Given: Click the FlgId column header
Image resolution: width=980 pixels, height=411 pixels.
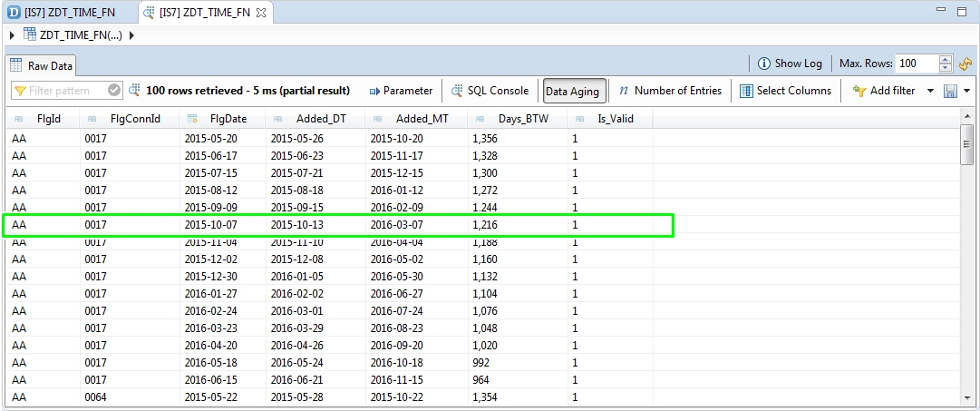Looking at the screenshot, I should click(x=44, y=119).
